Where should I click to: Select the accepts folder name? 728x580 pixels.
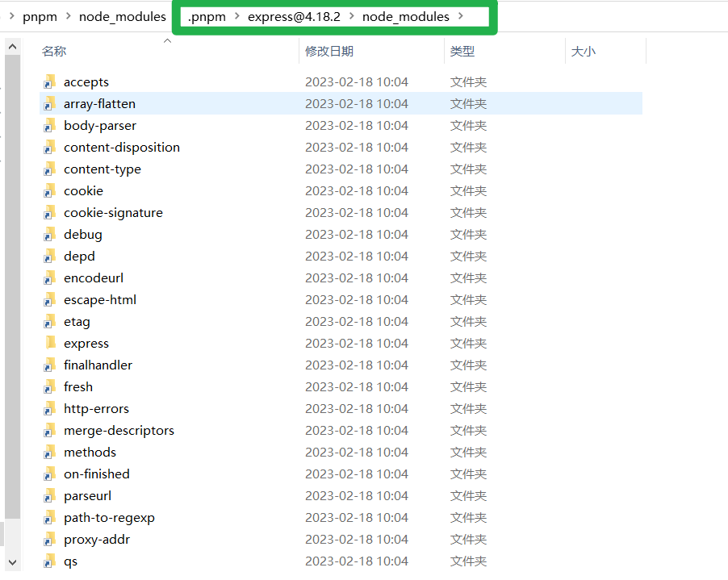(86, 82)
